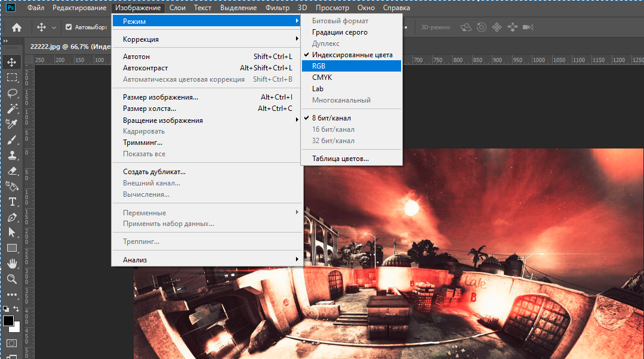Image resolution: width=644 pixels, height=359 pixels.
Task: Expand Вращение изображения submenu
Action: 208,120
